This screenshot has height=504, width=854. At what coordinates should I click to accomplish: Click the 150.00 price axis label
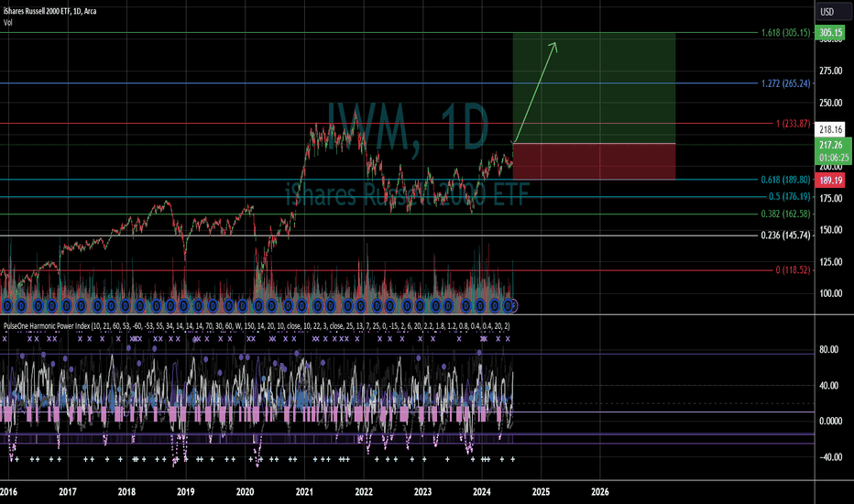click(830, 230)
